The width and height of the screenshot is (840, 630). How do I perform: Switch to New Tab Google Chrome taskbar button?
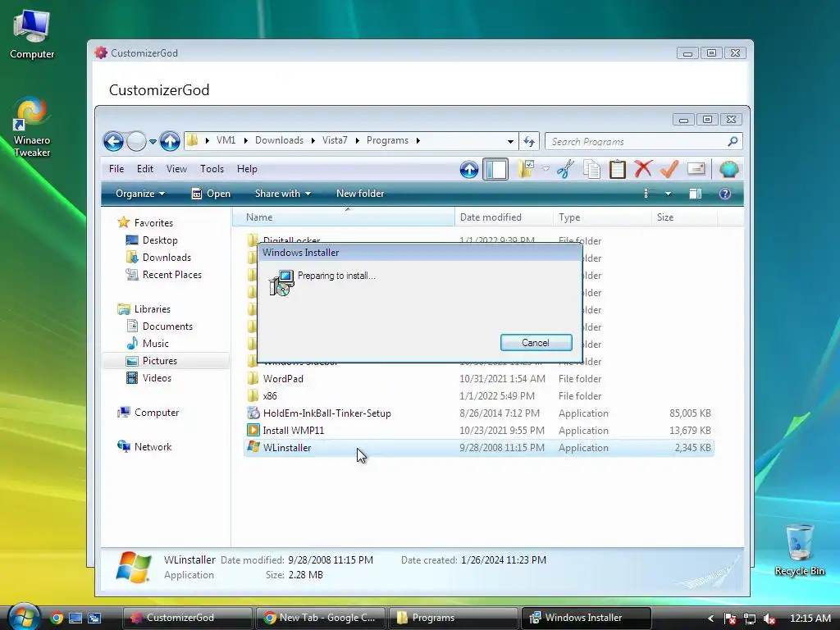(x=320, y=618)
